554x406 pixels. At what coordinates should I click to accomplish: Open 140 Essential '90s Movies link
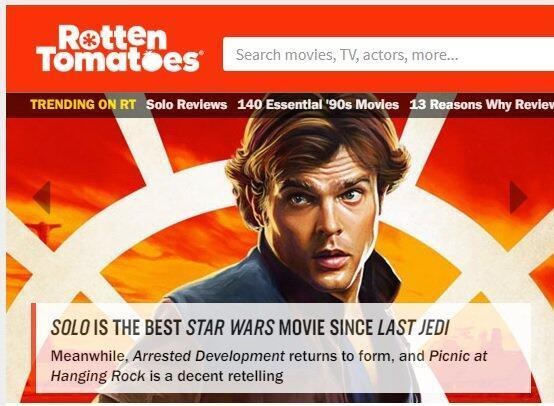tap(318, 105)
